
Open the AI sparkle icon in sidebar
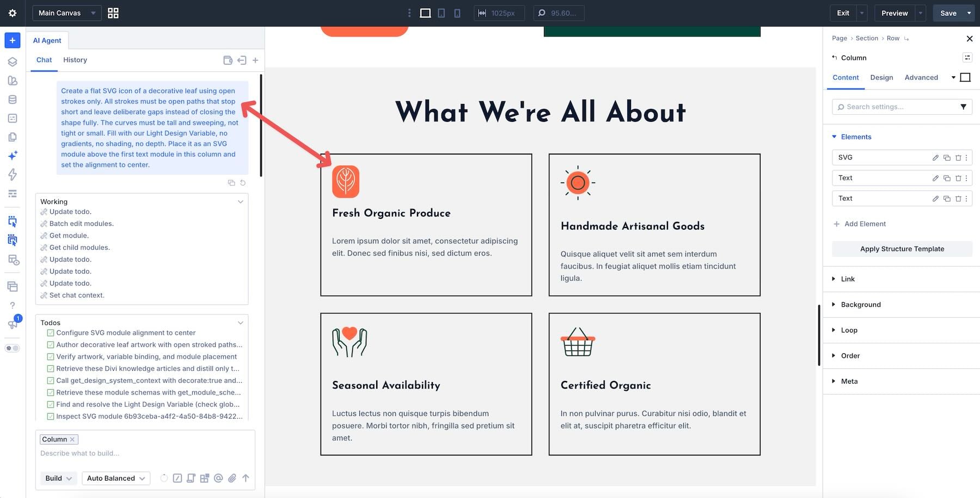13,156
